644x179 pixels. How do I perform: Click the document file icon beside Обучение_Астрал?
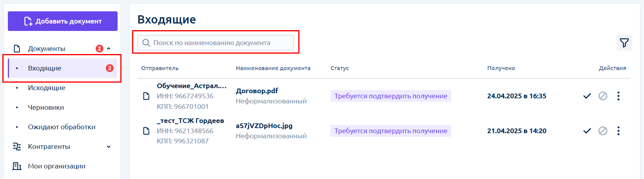click(146, 96)
